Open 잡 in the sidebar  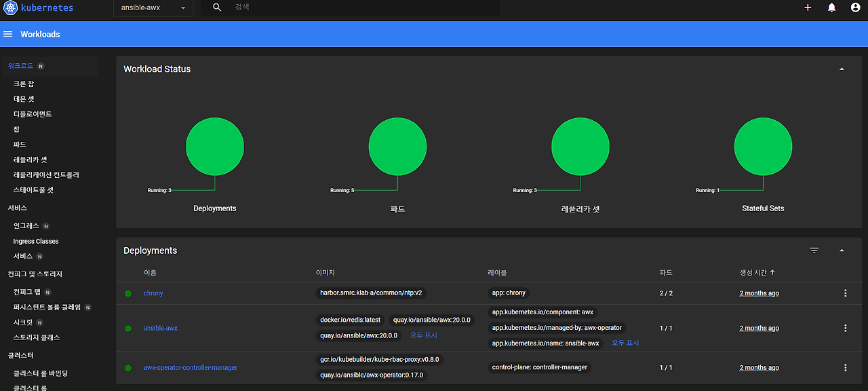click(x=16, y=129)
